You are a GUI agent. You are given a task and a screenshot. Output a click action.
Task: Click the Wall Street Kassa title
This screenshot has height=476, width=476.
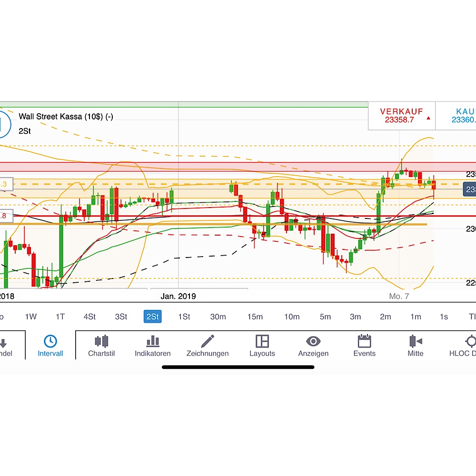66,116
